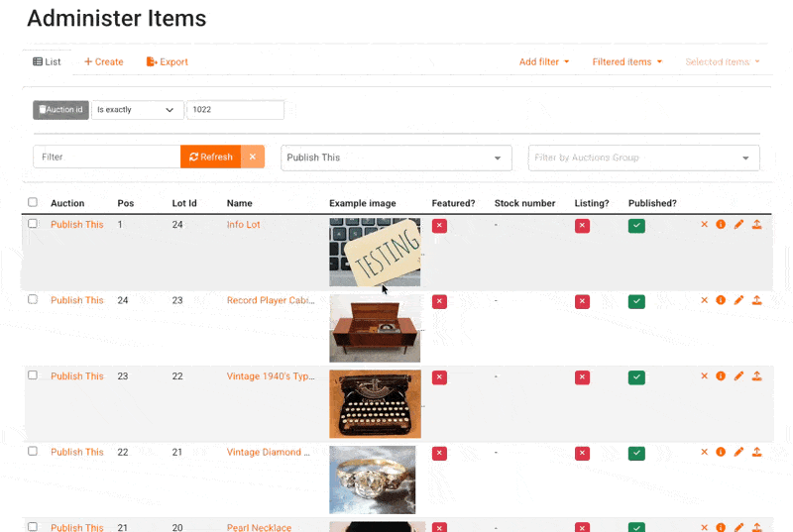The width and height of the screenshot is (793, 532).
Task: Select the checkbox for the Info Lot row
Action: pos(33,224)
